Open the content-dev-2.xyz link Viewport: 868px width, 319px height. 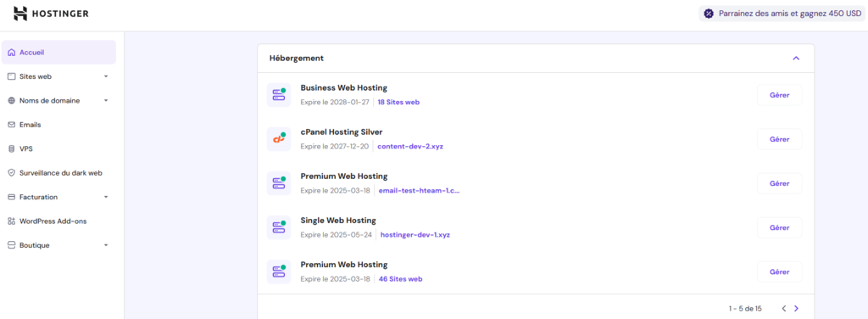(410, 146)
